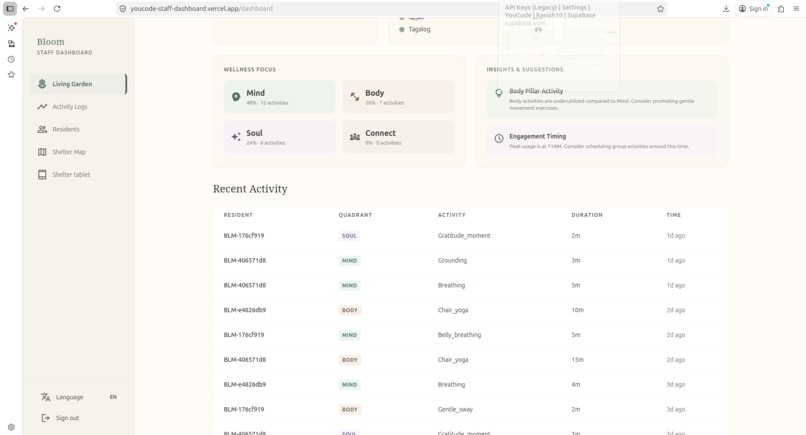Open Shelter tablet view
The height and width of the screenshot is (435, 806).
[x=78, y=174]
